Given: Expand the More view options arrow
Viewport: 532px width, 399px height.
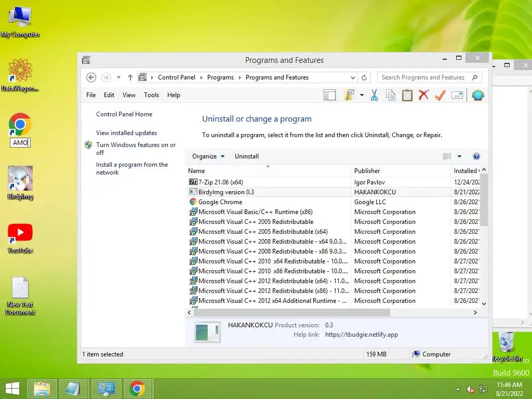Looking at the screenshot, I should [459, 156].
